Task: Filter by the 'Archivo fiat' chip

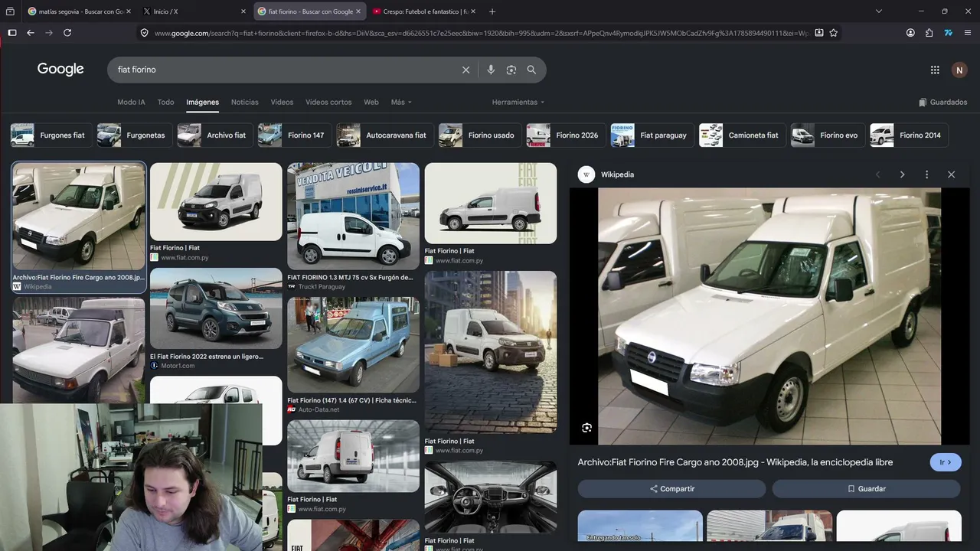Action: coord(215,135)
